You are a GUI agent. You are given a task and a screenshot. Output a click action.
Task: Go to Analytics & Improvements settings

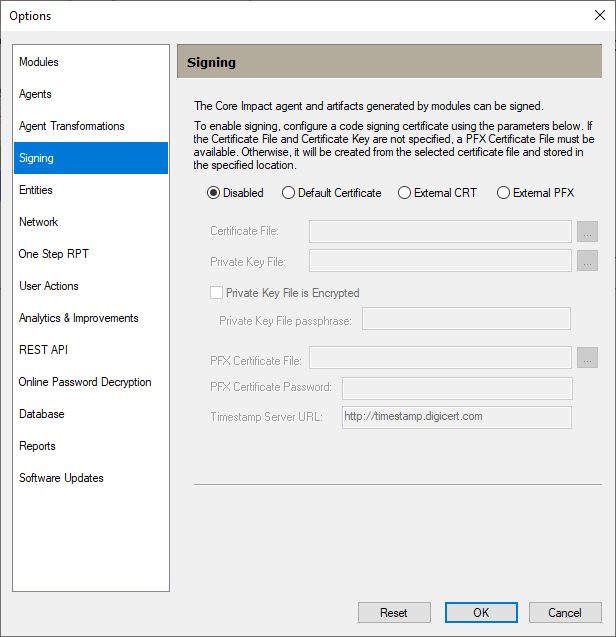[x=79, y=318]
